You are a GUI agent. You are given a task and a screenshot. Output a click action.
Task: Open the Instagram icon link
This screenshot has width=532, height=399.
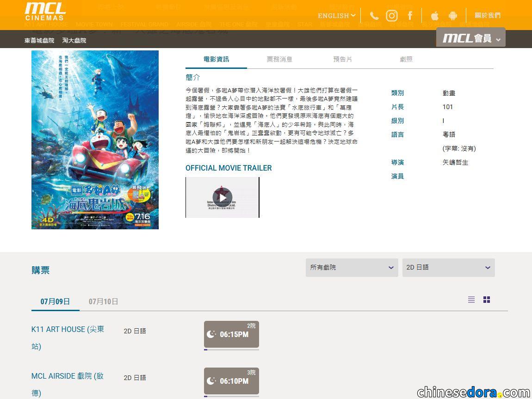pyautogui.click(x=391, y=16)
